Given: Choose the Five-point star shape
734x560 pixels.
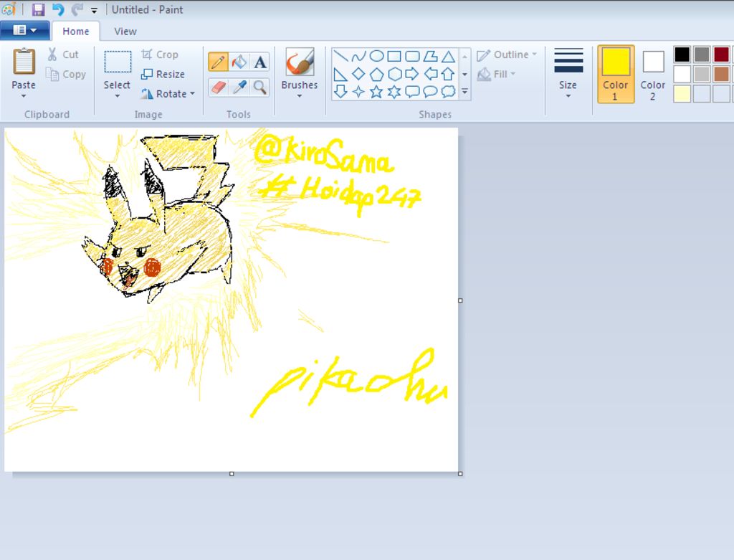Looking at the screenshot, I should click(376, 91).
